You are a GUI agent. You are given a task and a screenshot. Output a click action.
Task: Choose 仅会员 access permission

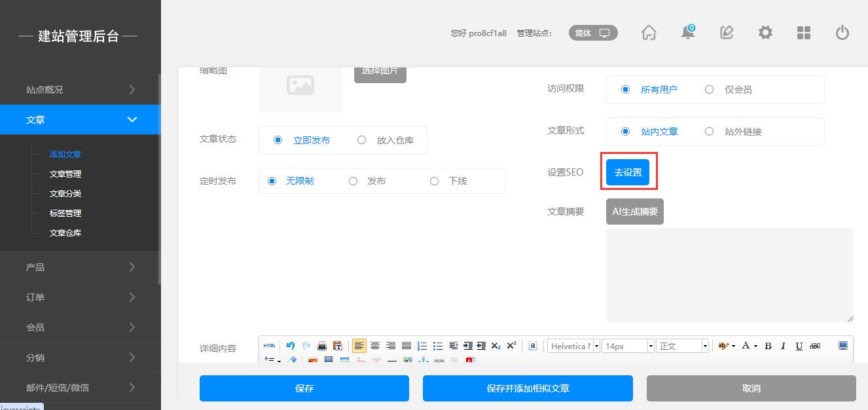pos(709,90)
